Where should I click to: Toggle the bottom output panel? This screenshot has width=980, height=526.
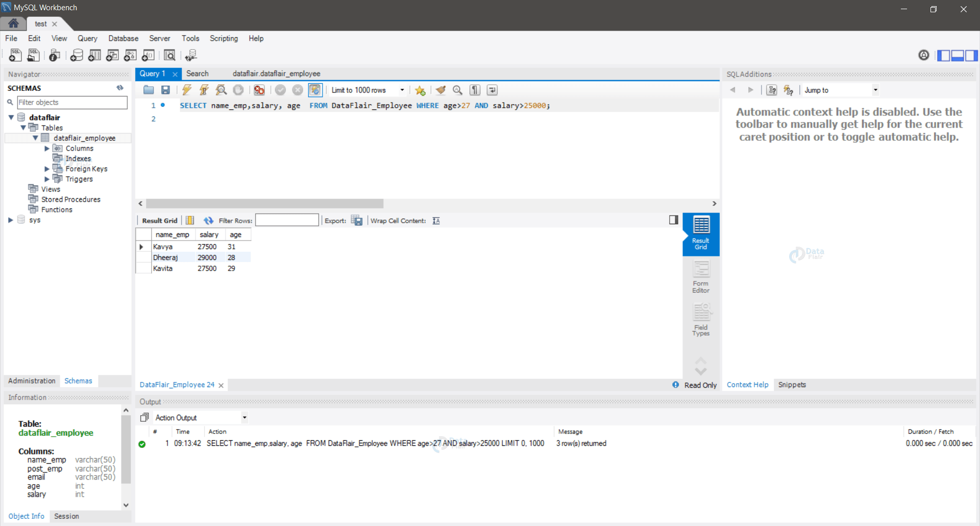point(958,55)
